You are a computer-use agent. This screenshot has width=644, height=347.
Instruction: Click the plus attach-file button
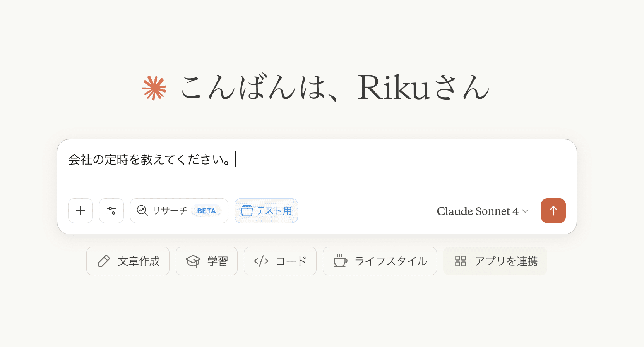(80, 211)
